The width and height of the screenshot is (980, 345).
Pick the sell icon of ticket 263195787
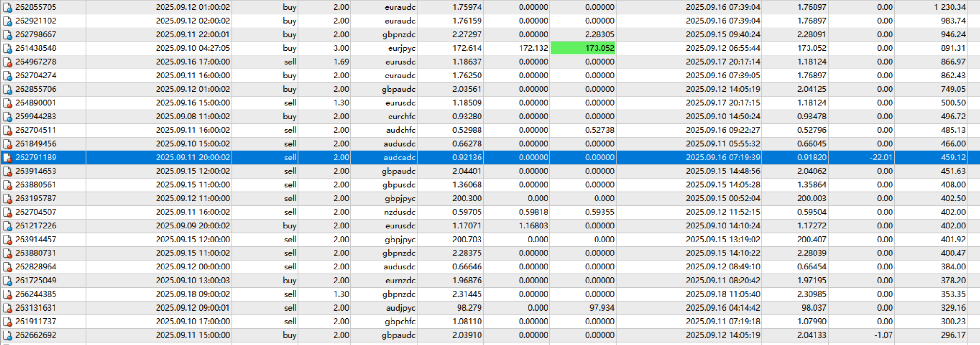[x=7, y=199]
